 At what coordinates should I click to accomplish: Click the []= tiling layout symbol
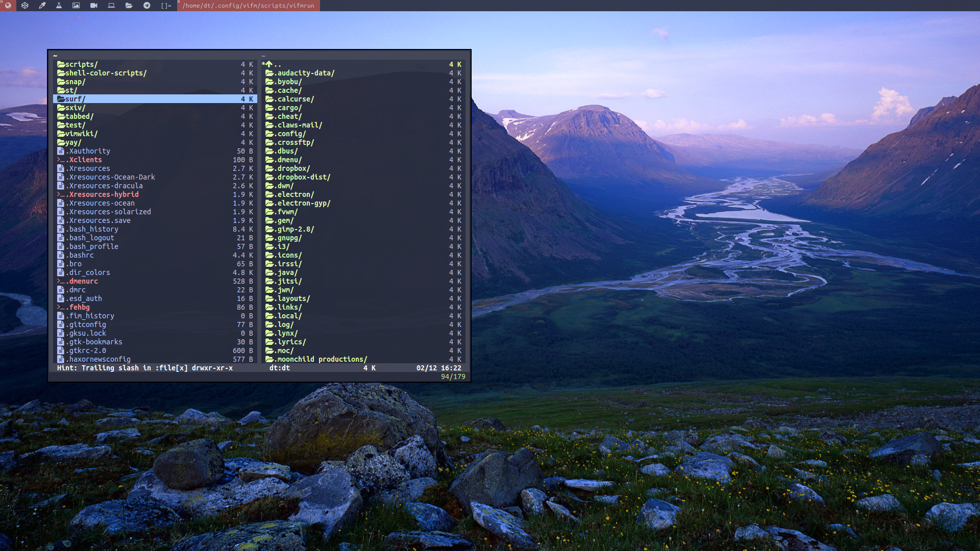166,6
